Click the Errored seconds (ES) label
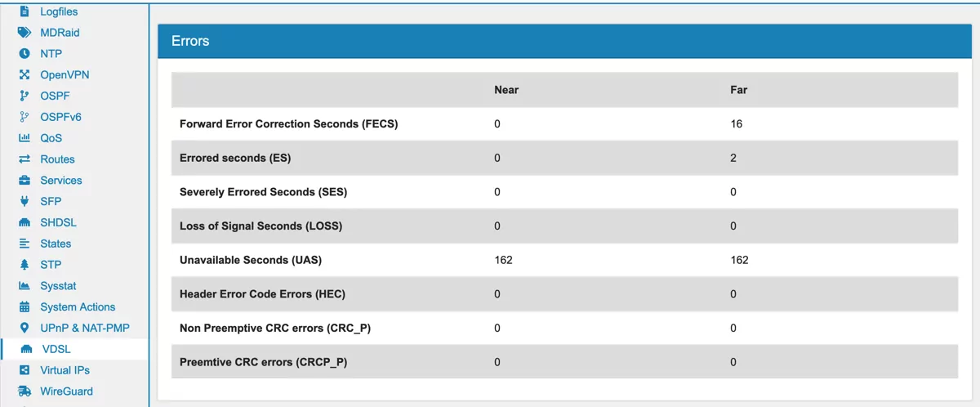This screenshot has width=980, height=407. (235, 158)
